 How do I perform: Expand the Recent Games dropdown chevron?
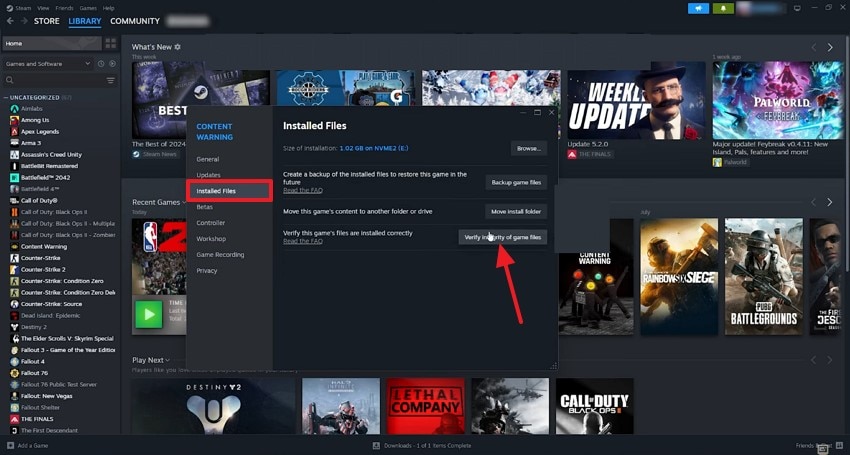click(x=184, y=202)
